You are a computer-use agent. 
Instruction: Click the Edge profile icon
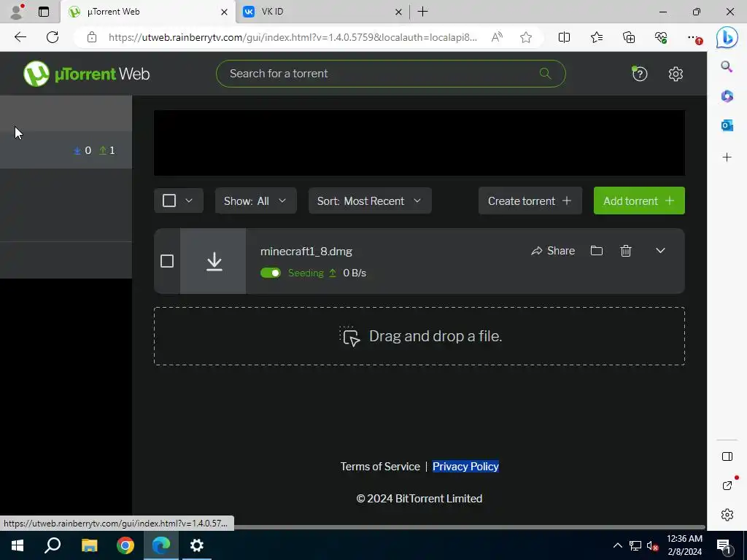(18, 12)
